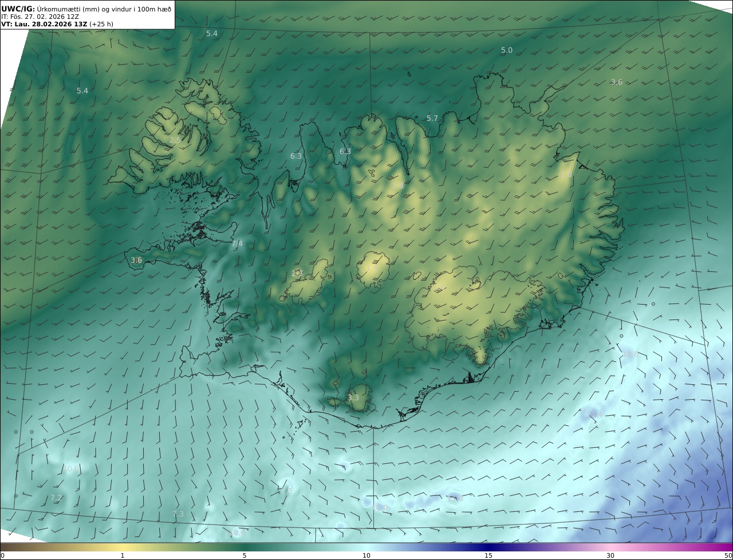The image size is (733, 560).
Task: Click the 10 tick on the color bar
Action: (366, 555)
